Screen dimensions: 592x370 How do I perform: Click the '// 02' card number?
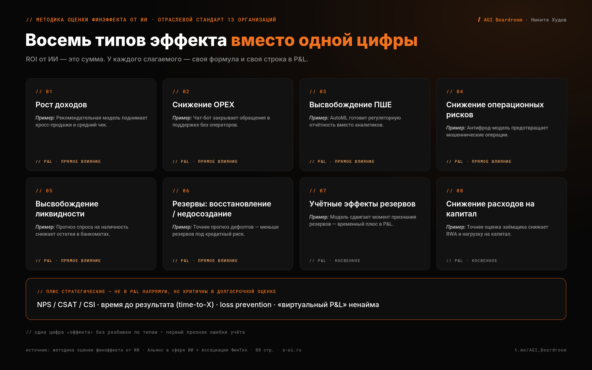coord(181,92)
